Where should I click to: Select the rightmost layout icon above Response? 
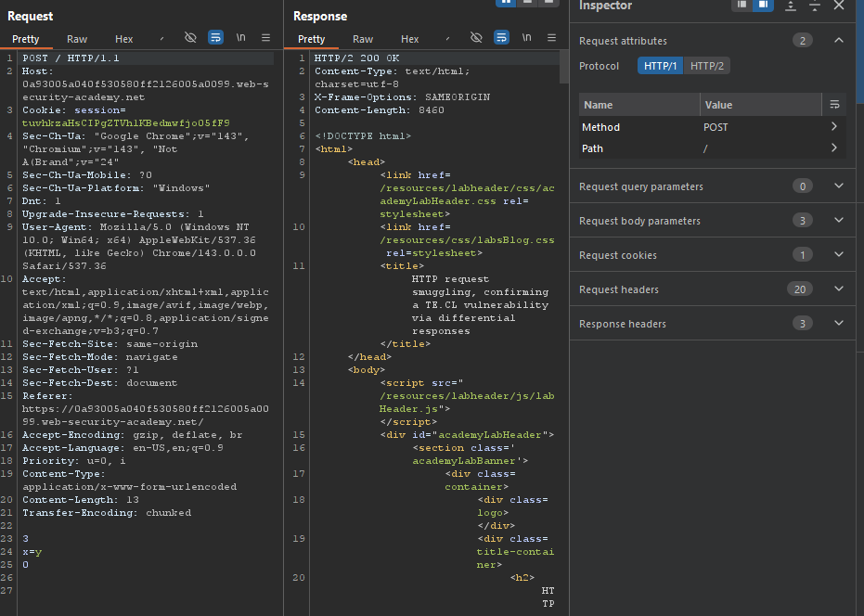point(548,3)
